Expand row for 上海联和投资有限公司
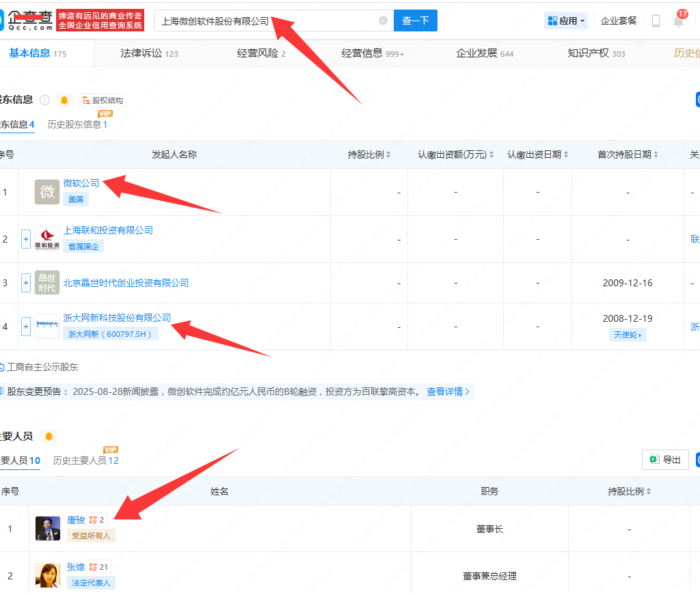 click(26, 239)
